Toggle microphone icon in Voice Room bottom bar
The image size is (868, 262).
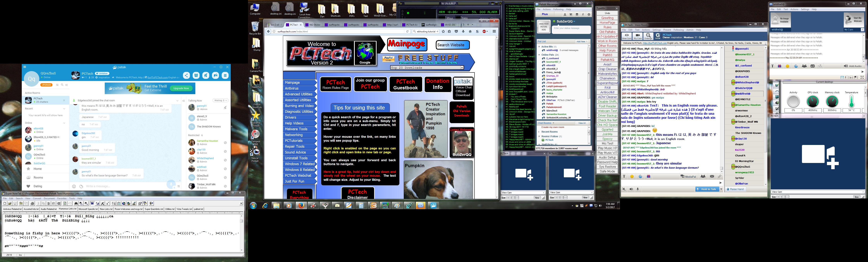(x=637, y=189)
